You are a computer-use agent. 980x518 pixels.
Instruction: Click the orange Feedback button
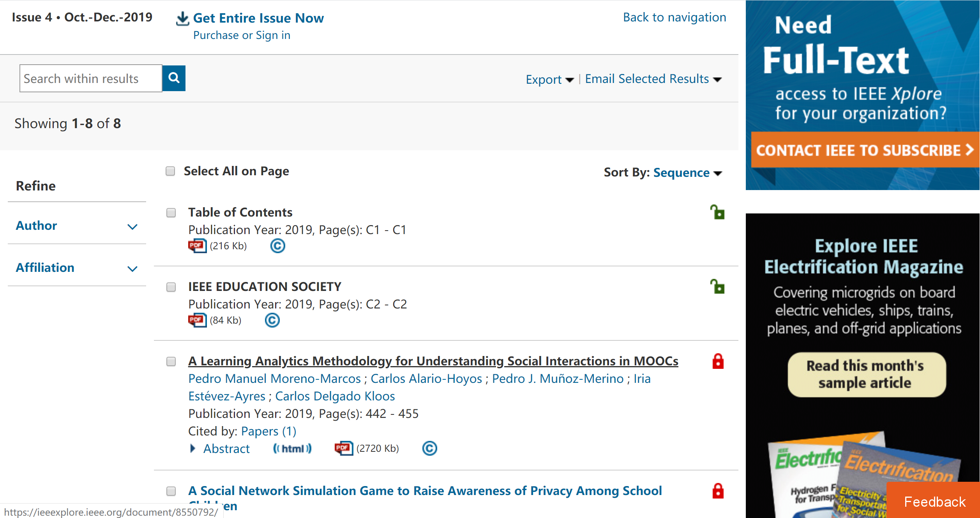click(x=934, y=501)
